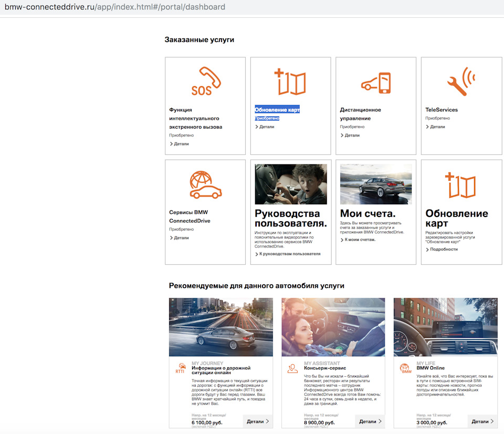Click Детали button on the Консьерж-сервис card
The width and height of the screenshot is (504, 434).
(369, 421)
